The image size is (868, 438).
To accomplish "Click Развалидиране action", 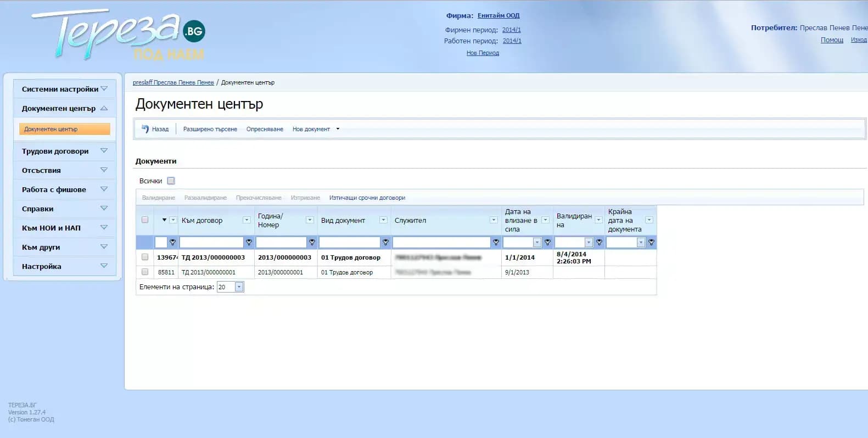I will point(205,198).
